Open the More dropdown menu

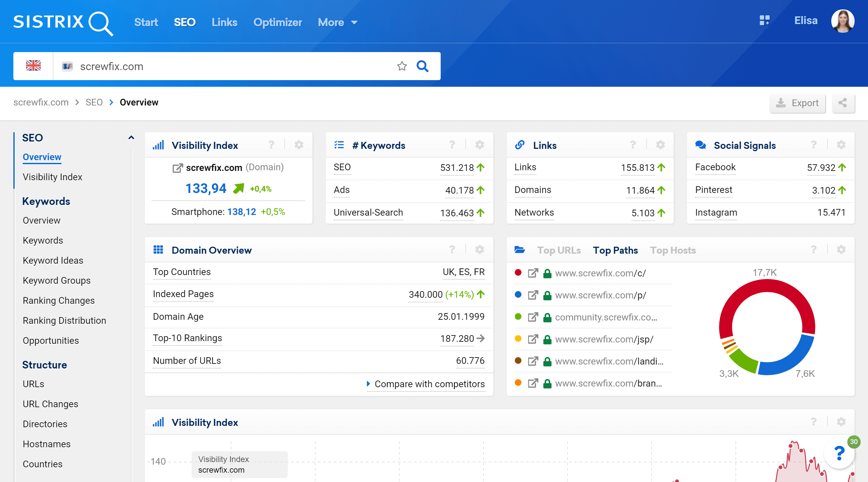pyautogui.click(x=337, y=22)
